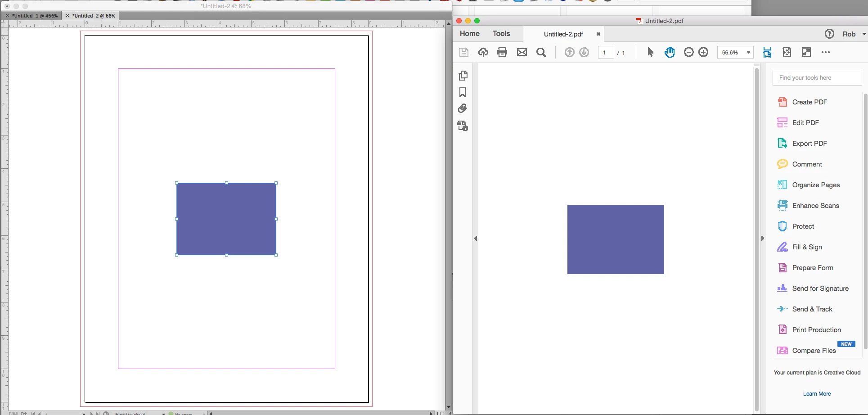Follow the Learn More link
The width and height of the screenshot is (868, 415).
[817, 394]
